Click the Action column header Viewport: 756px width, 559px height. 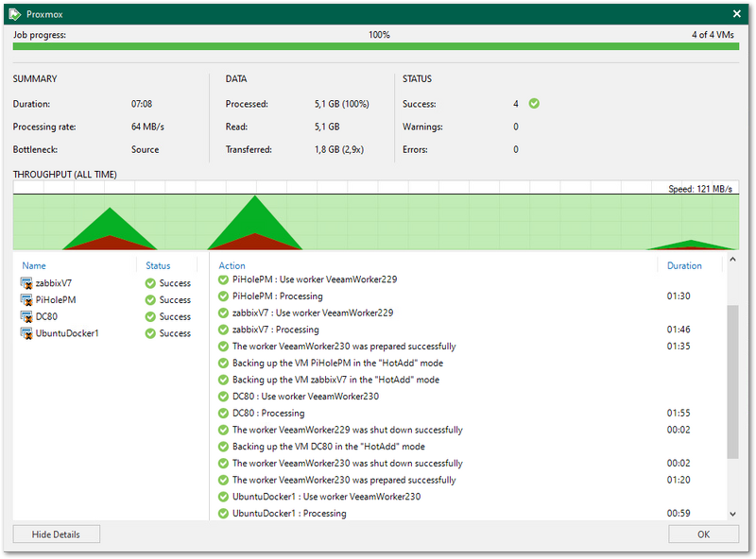[x=232, y=266]
